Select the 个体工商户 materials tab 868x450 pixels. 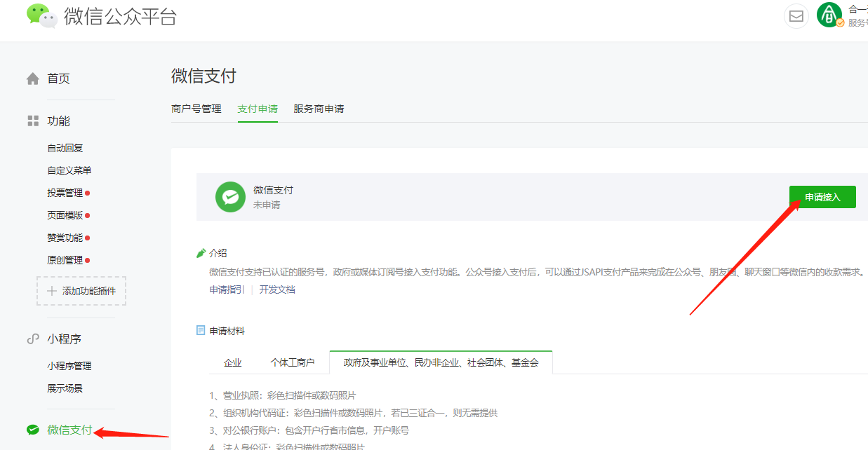(x=293, y=362)
